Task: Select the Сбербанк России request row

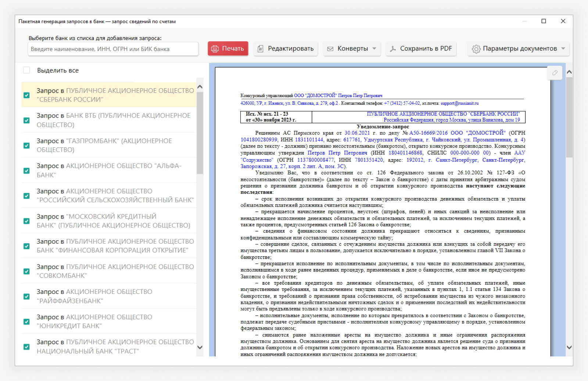Action: 109,95
